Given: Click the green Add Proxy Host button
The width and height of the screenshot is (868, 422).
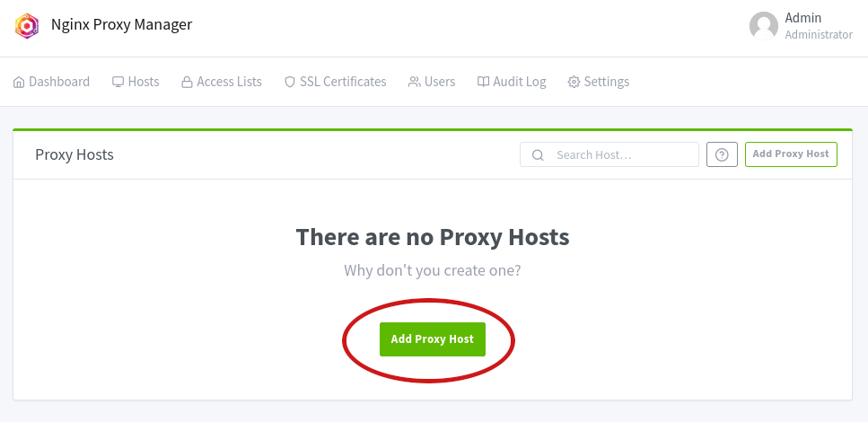Looking at the screenshot, I should 432,339.
